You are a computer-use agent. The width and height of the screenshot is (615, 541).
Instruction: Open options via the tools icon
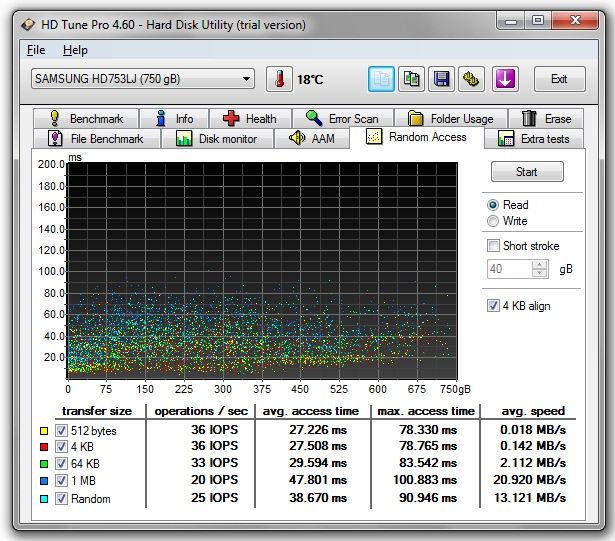pos(471,79)
